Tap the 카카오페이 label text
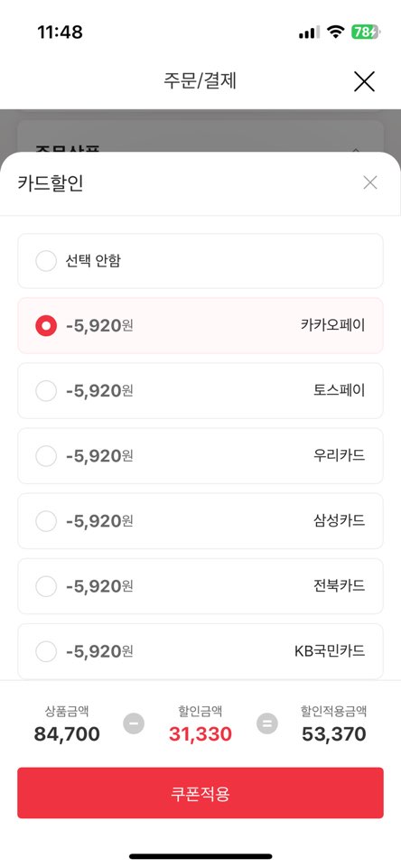 click(333, 325)
